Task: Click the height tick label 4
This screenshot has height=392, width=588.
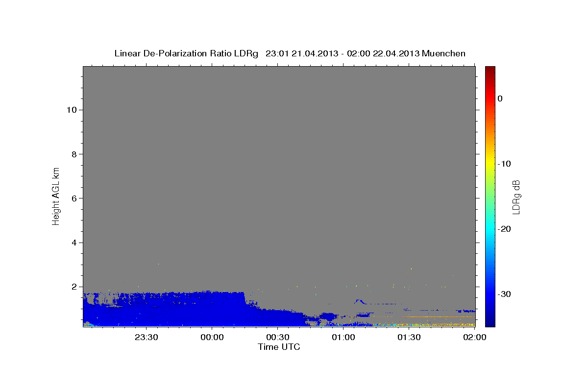Action: (x=74, y=243)
